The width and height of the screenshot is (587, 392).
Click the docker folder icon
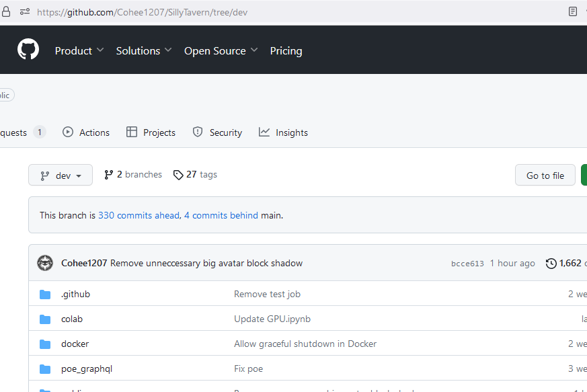click(45, 344)
